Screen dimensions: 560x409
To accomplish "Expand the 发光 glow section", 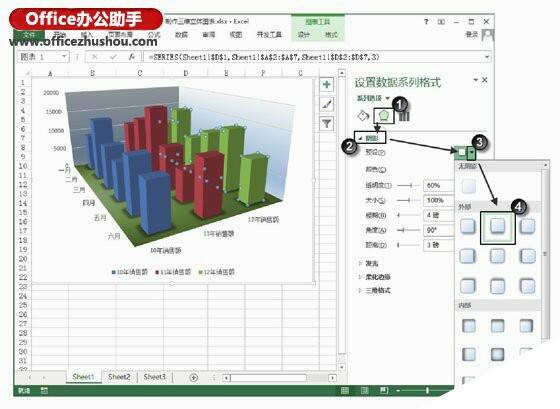I will (369, 263).
